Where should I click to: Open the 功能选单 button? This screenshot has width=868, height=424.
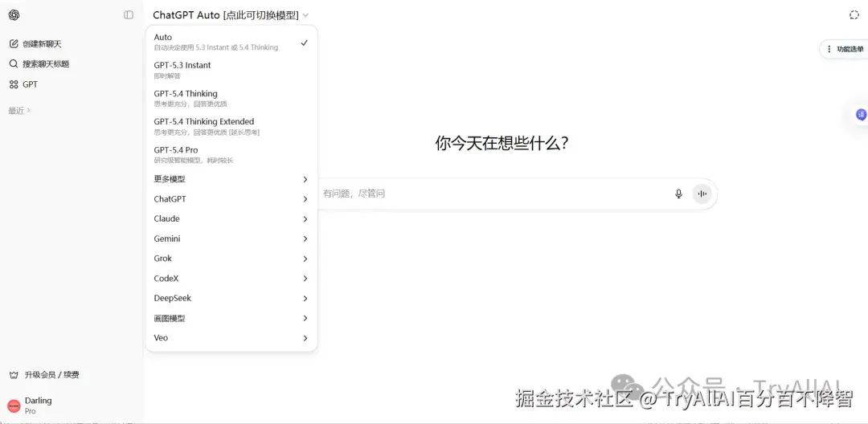point(844,49)
